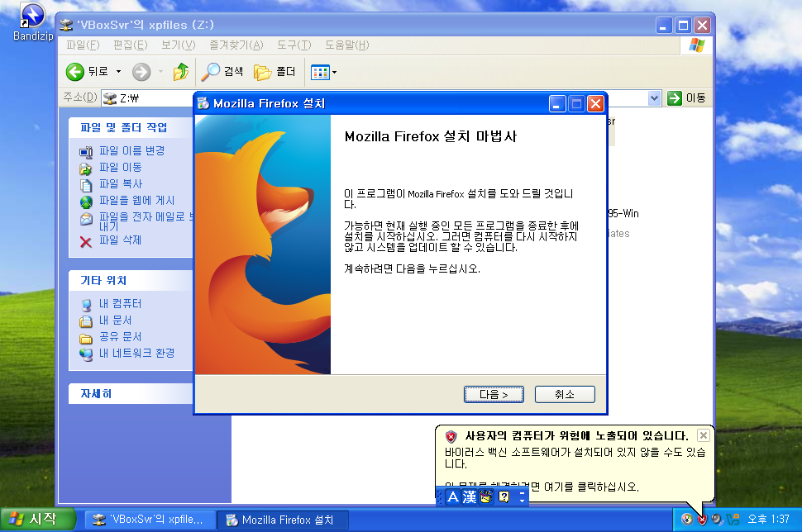
Task: Click language bar A input mode
Action: click(452, 496)
